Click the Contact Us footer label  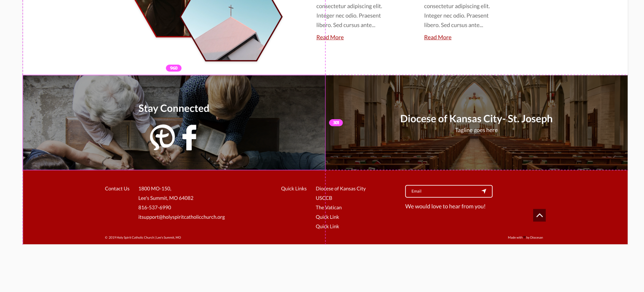click(x=117, y=189)
